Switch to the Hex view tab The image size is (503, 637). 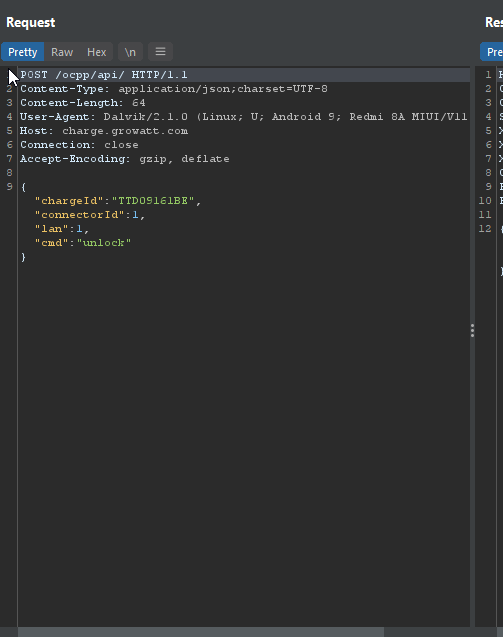96,52
